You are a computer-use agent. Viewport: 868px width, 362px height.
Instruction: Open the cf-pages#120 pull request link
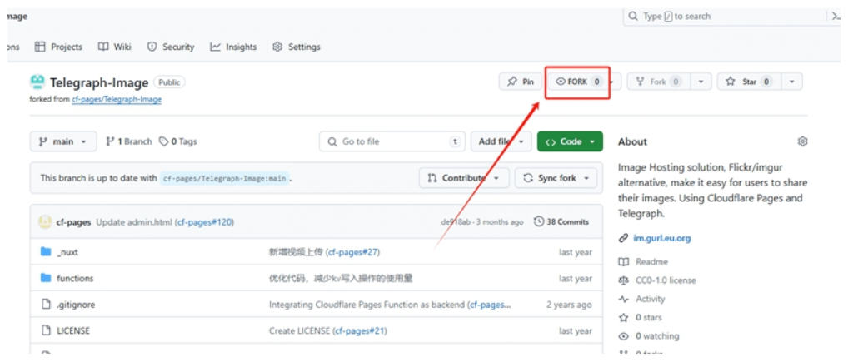coord(205,222)
